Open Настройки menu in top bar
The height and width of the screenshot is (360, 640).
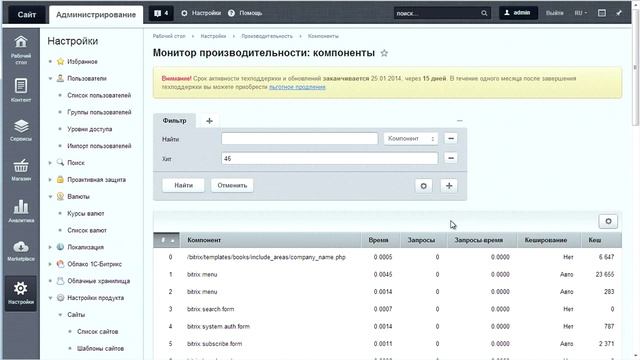pos(201,13)
